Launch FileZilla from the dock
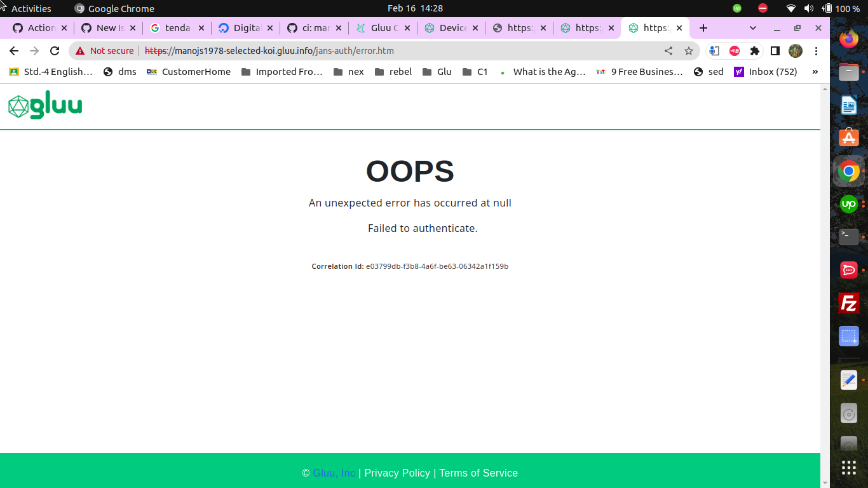This screenshot has height=488, width=868. click(x=848, y=303)
